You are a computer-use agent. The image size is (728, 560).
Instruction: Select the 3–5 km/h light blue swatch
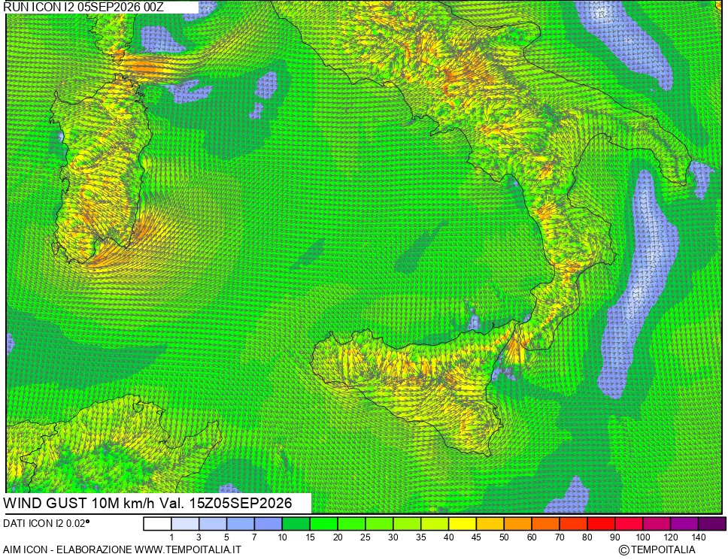[x=213, y=524]
